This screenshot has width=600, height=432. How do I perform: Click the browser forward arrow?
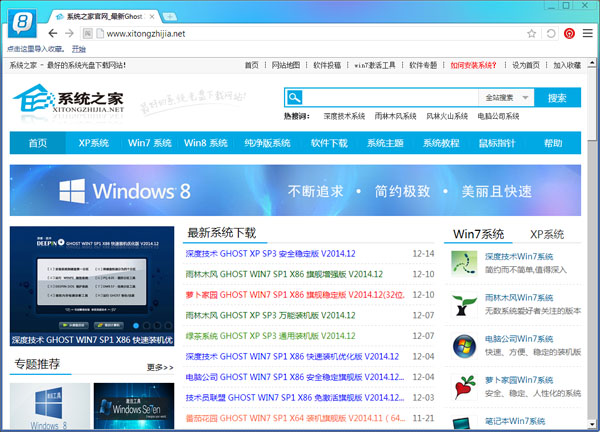pos(69,34)
